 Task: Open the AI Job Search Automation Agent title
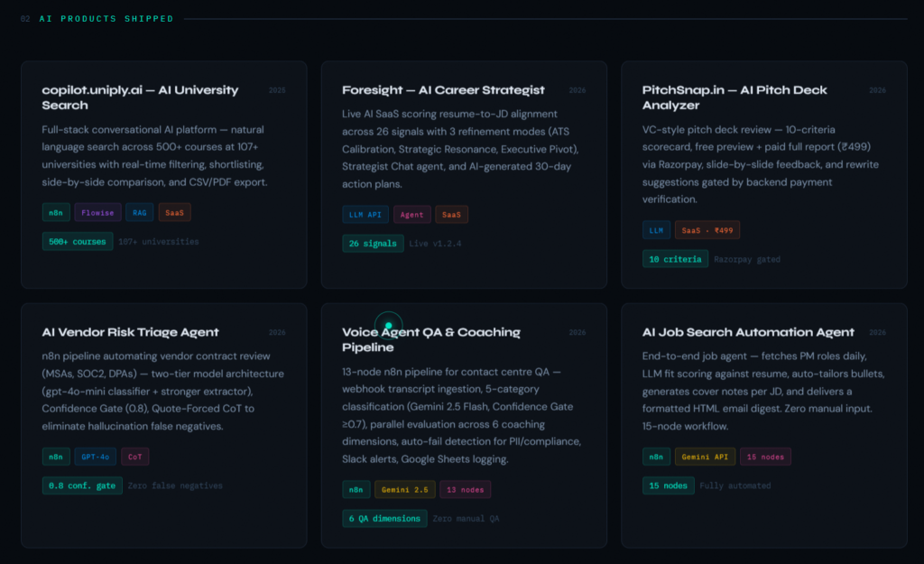coord(748,332)
